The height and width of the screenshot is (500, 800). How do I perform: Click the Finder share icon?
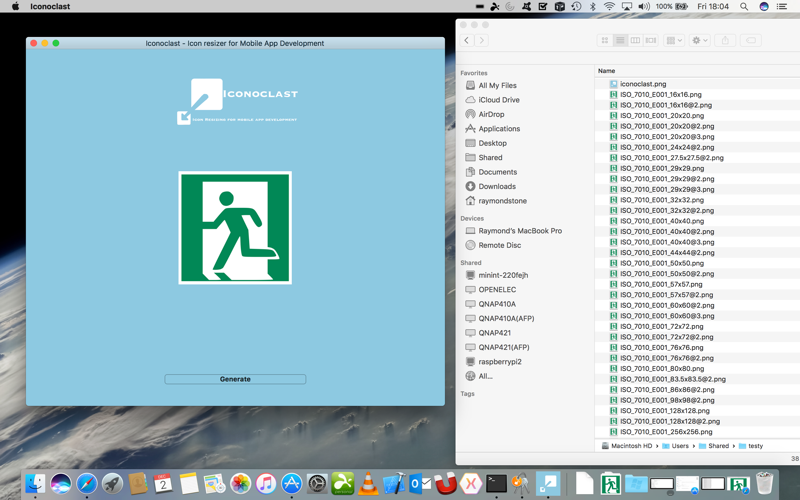tap(725, 41)
